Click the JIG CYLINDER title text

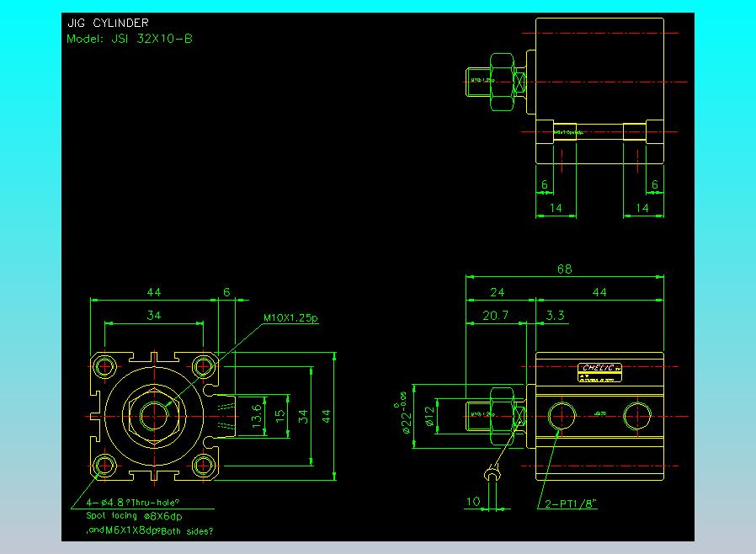coord(108,24)
